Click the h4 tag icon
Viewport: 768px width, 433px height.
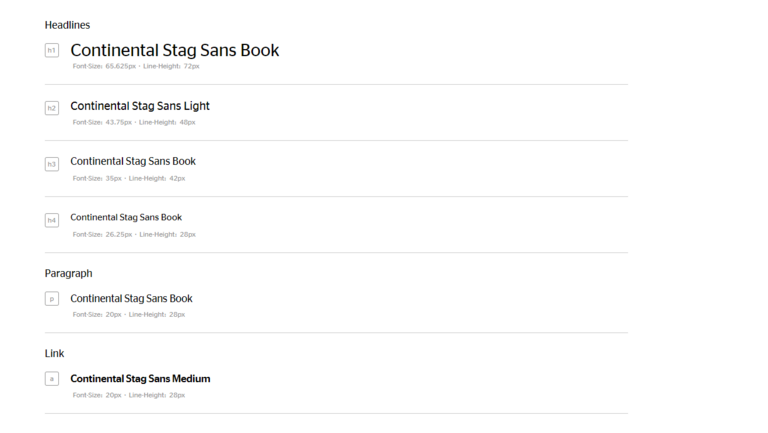tap(52, 219)
